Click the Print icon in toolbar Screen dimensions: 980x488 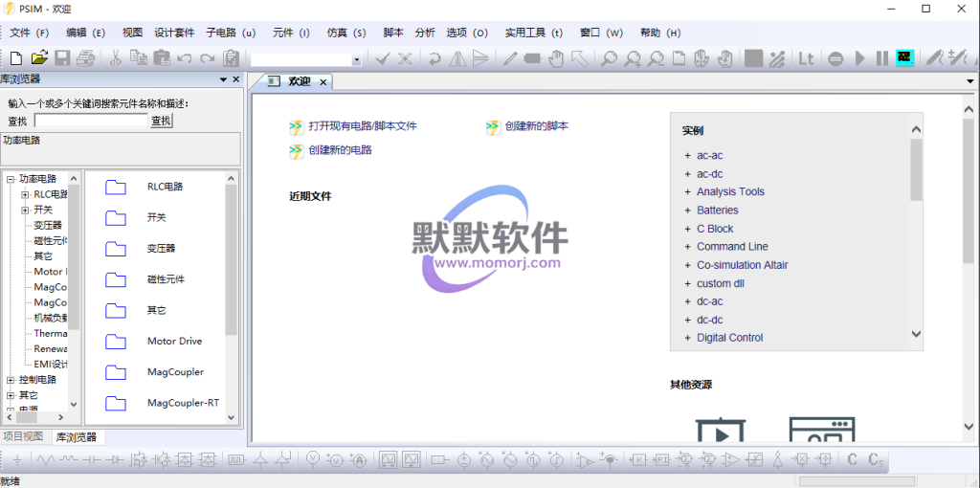point(85,58)
